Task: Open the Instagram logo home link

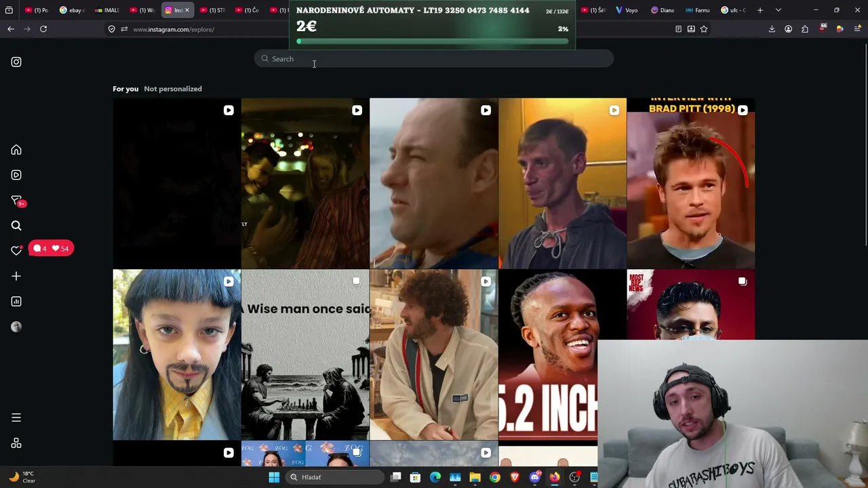Action: pos(16,62)
